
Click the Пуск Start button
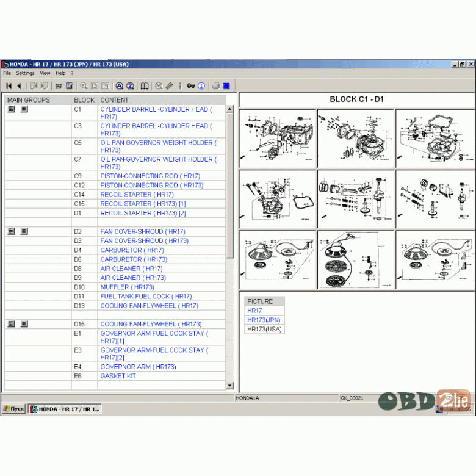click(x=13, y=409)
